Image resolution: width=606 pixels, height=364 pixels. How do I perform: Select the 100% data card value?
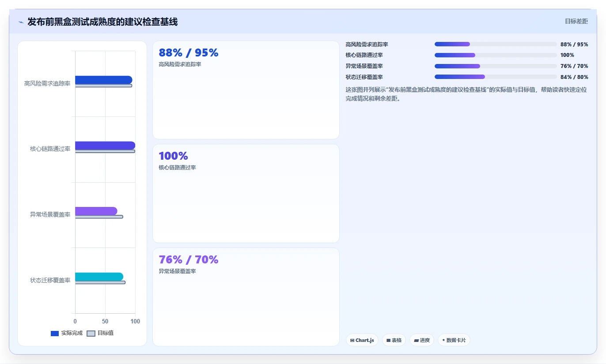click(x=173, y=156)
